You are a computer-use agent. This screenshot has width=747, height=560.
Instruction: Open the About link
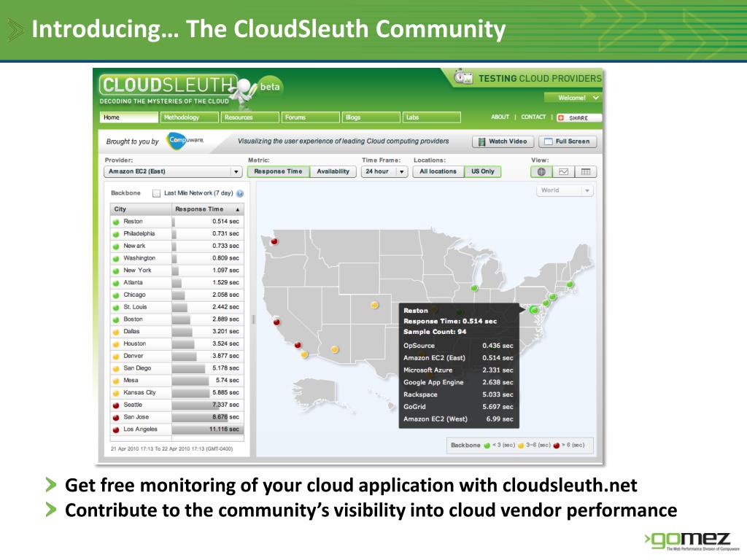[x=500, y=117]
